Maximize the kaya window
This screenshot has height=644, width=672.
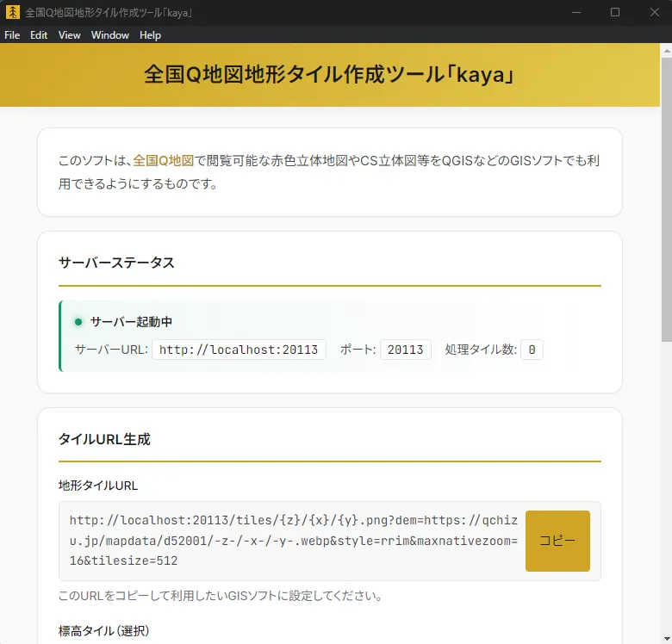pos(615,12)
